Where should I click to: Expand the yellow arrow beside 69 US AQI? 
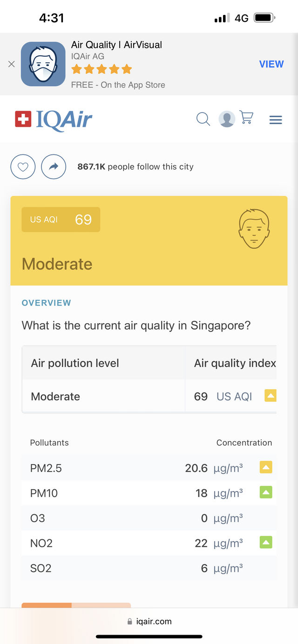(x=271, y=396)
